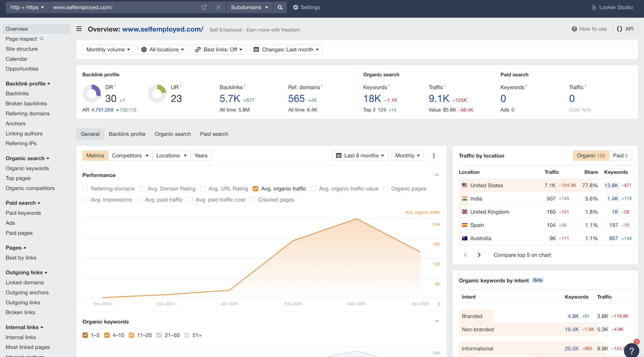The height and width of the screenshot is (357, 644).
Task: Toggle sidebar with the hamburger menu icon
Action: 79,29
